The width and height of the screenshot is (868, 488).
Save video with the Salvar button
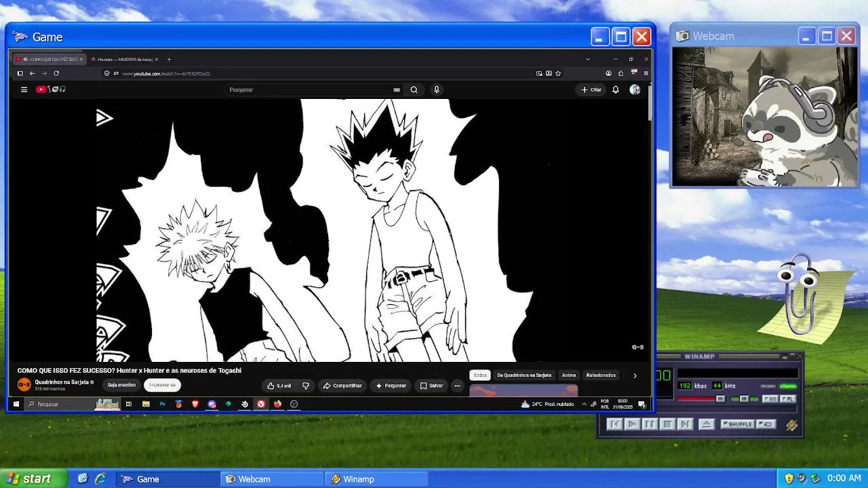pyautogui.click(x=431, y=386)
